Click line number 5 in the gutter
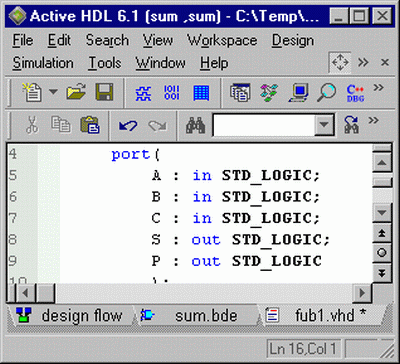 13,175
